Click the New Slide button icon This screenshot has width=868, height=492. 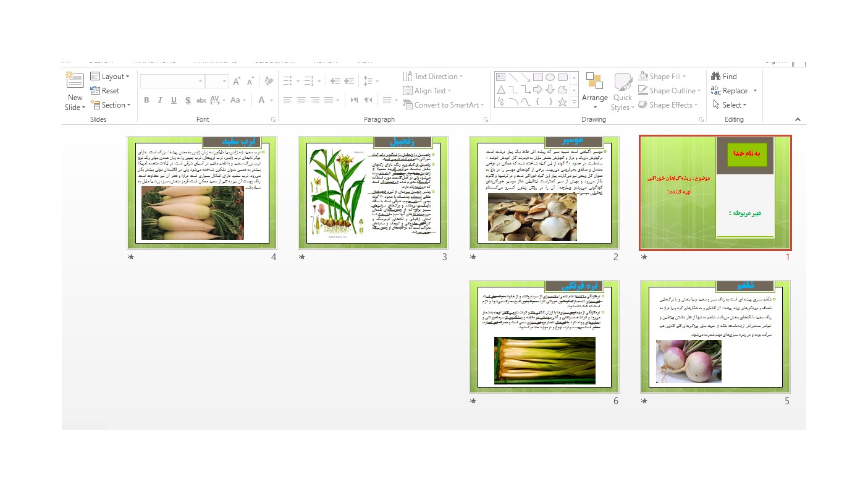point(75,81)
